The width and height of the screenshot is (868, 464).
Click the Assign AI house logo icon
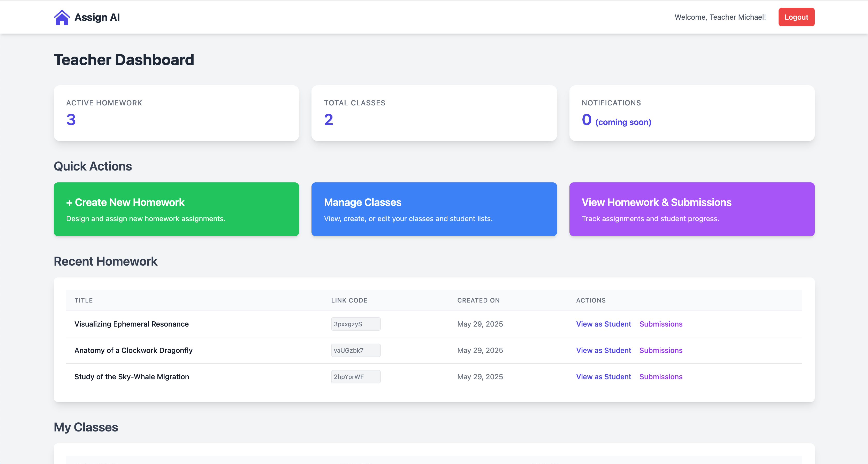point(62,17)
